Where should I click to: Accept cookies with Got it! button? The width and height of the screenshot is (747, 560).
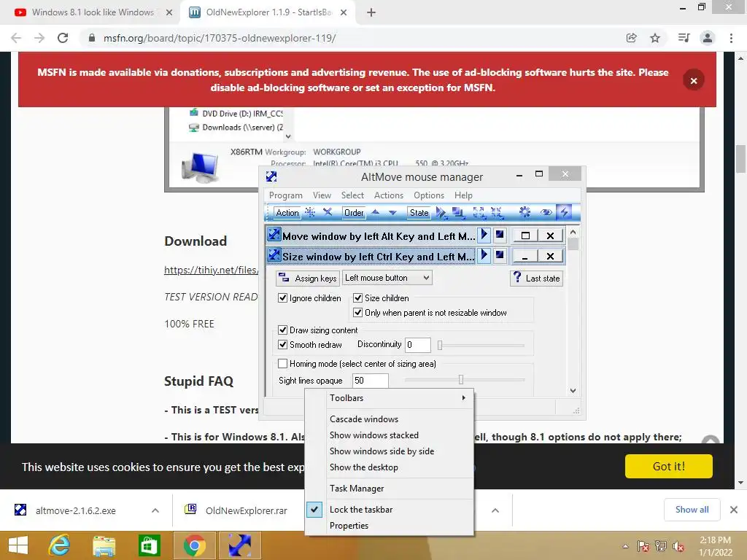[669, 466]
